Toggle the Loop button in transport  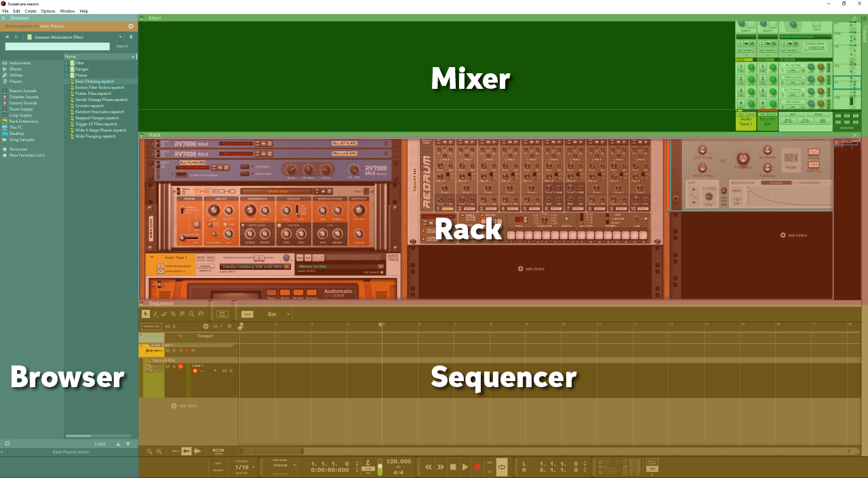tap(501, 466)
